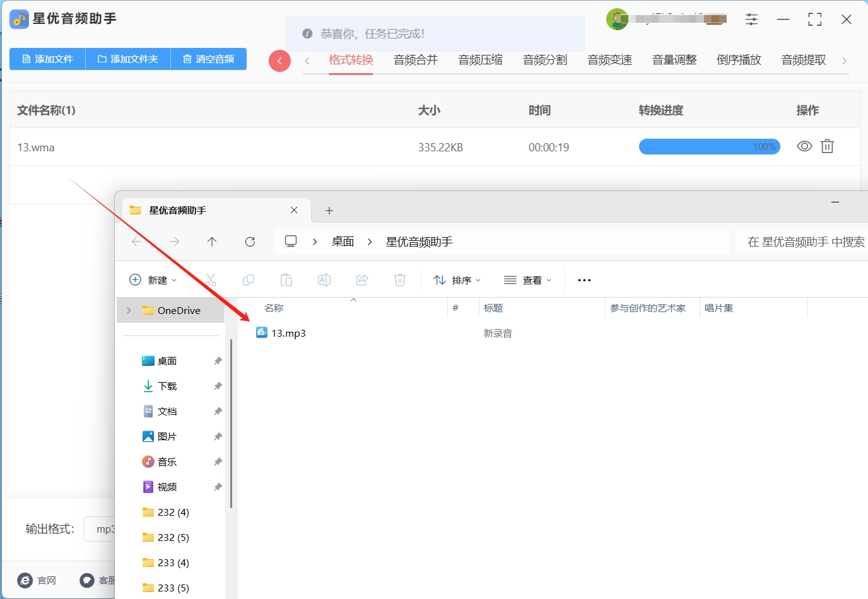This screenshot has width=868, height=599.
Task: Switch to the 格式转换 tab
Action: [351, 60]
